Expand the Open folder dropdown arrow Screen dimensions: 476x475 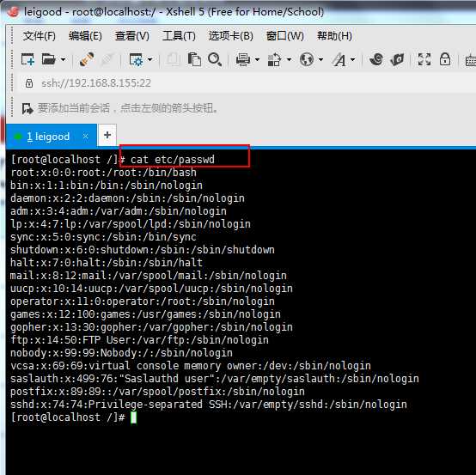click(63, 59)
